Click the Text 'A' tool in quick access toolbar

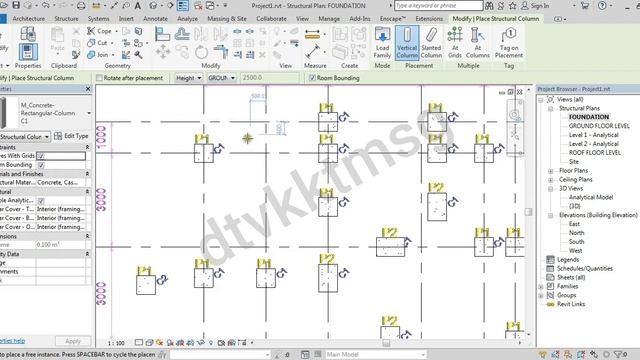(138, 6)
